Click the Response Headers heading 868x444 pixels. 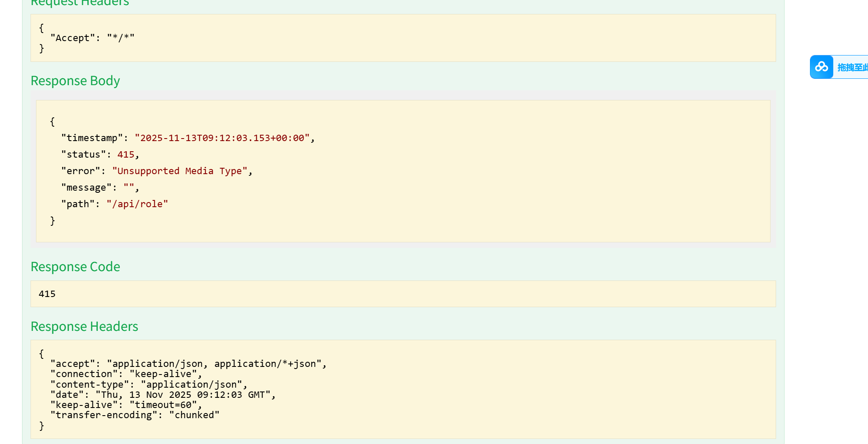tap(84, 326)
